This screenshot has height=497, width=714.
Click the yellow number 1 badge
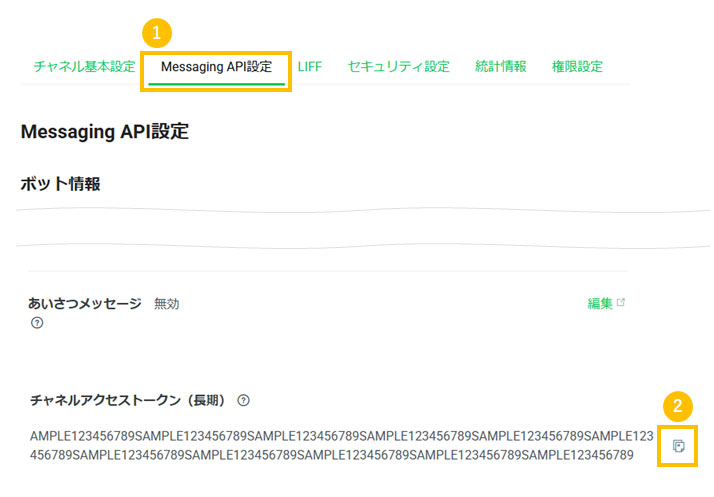coord(156,32)
